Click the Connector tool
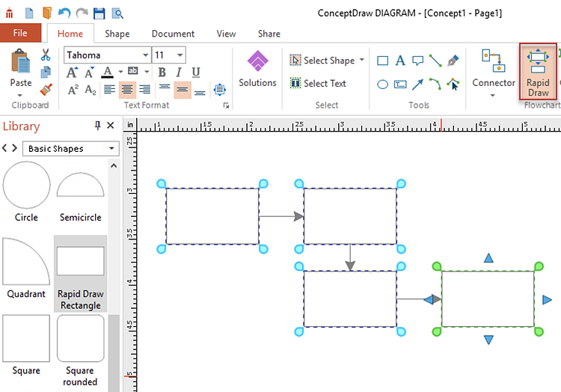Viewport: 561px width, 392px height. (494, 68)
